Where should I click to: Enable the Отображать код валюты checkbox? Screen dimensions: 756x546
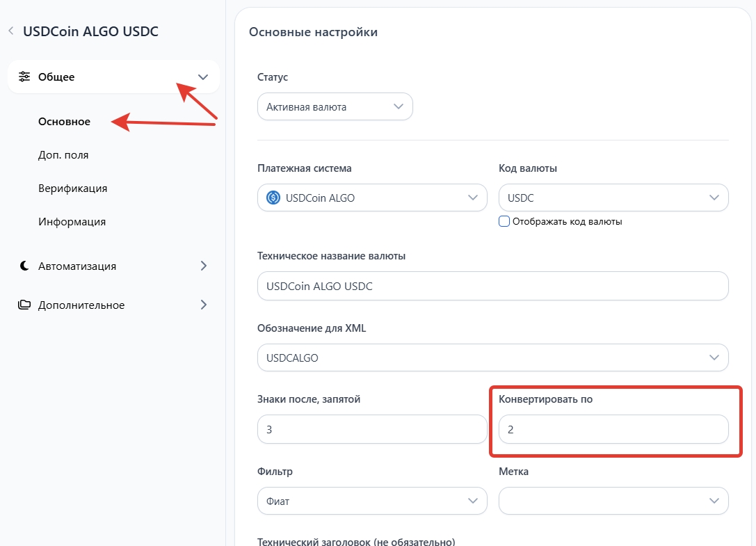[x=504, y=221]
